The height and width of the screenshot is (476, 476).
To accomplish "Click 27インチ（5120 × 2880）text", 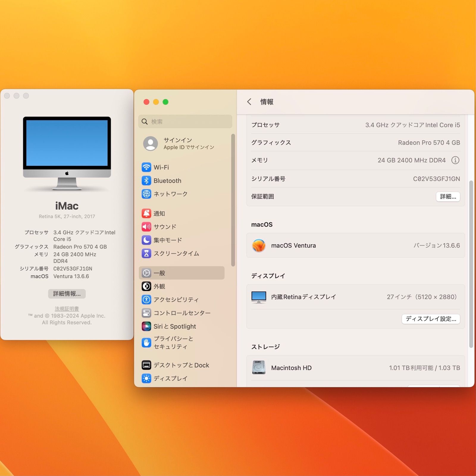I will coord(422,297).
